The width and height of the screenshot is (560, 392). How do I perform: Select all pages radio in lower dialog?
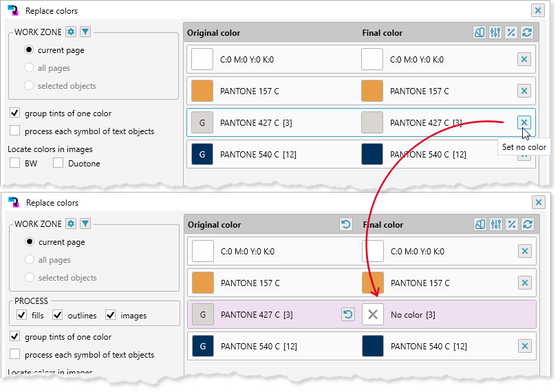30,259
